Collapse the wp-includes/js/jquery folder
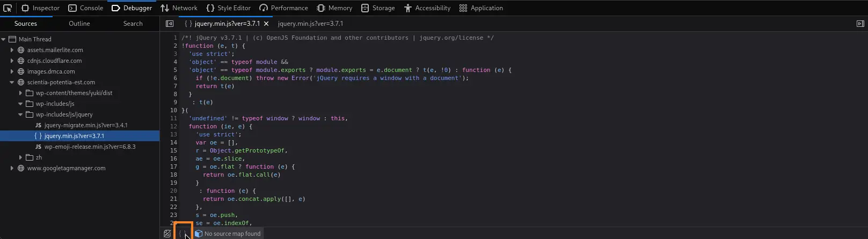868x239 pixels. click(21, 114)
